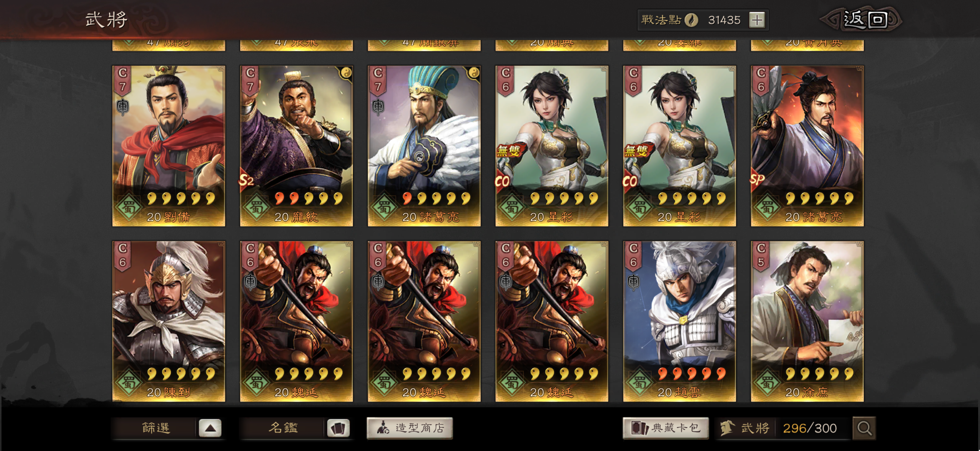Open the 篩選 filter menu
This screenshot has width=980, height=451.
[x=155, y=428]
